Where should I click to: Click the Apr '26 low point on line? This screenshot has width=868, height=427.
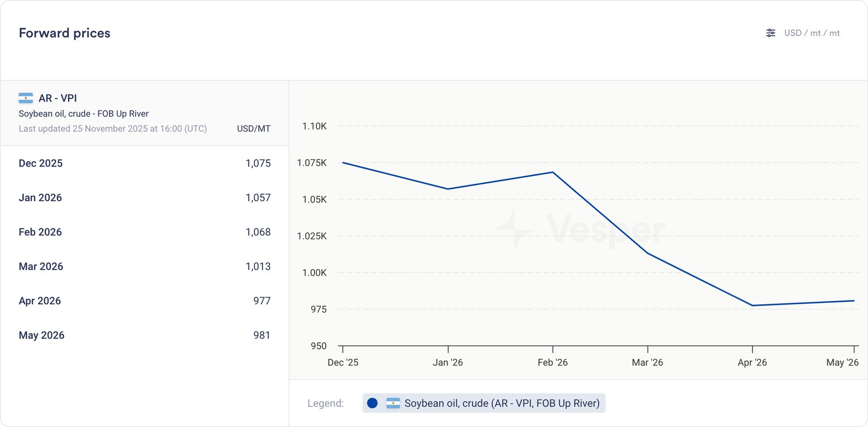tap(752, 305)
